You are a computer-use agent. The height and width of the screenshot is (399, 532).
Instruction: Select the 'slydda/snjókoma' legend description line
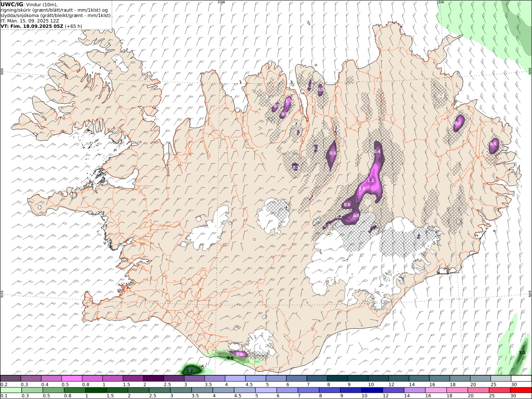click(x=56, y=15)
